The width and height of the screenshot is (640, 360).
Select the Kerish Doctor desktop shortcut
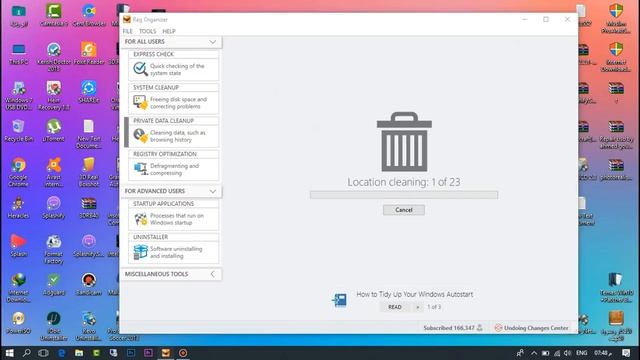pyautogui.click(x=53, y=57)
